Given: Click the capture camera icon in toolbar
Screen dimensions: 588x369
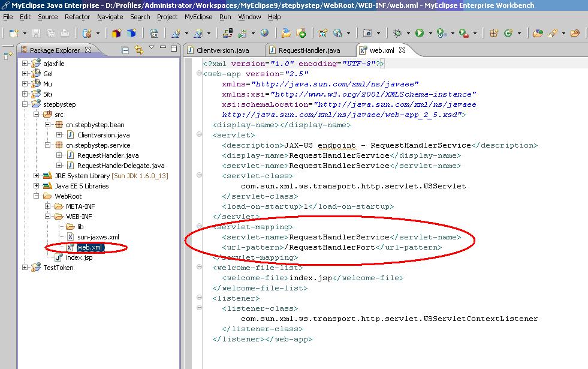Looking at the screenshot, I should (367, 34).
